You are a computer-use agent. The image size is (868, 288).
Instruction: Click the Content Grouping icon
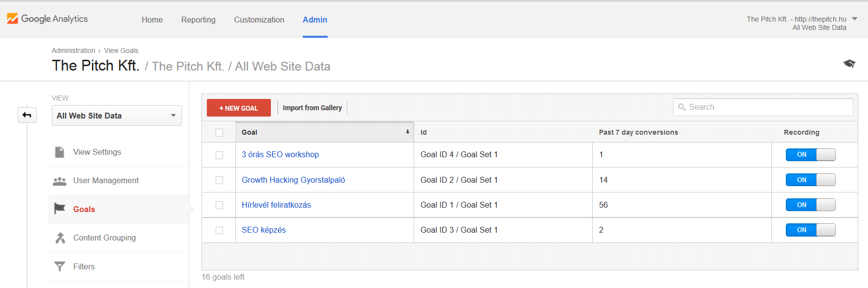click(60, 238)
